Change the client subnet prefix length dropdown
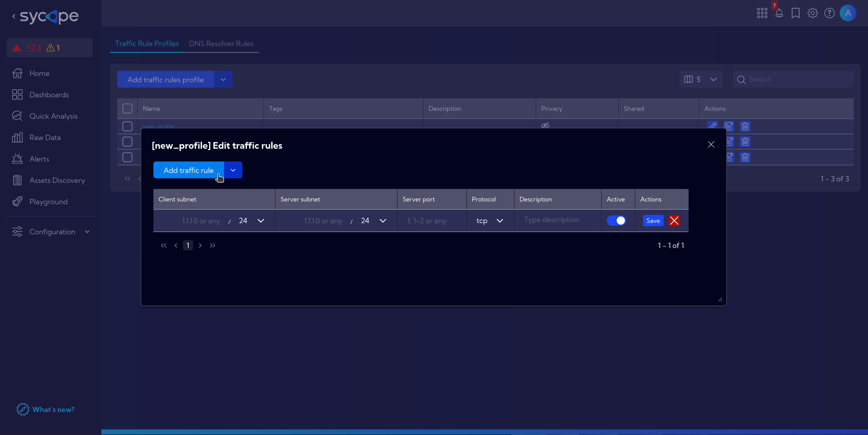 (x=260, y=220)
